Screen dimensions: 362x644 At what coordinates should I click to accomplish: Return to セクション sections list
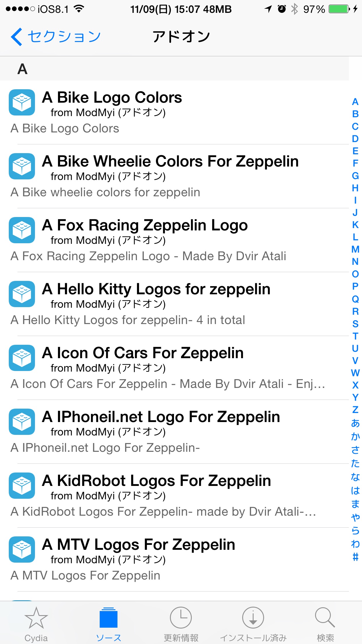(x=64, y=37)
